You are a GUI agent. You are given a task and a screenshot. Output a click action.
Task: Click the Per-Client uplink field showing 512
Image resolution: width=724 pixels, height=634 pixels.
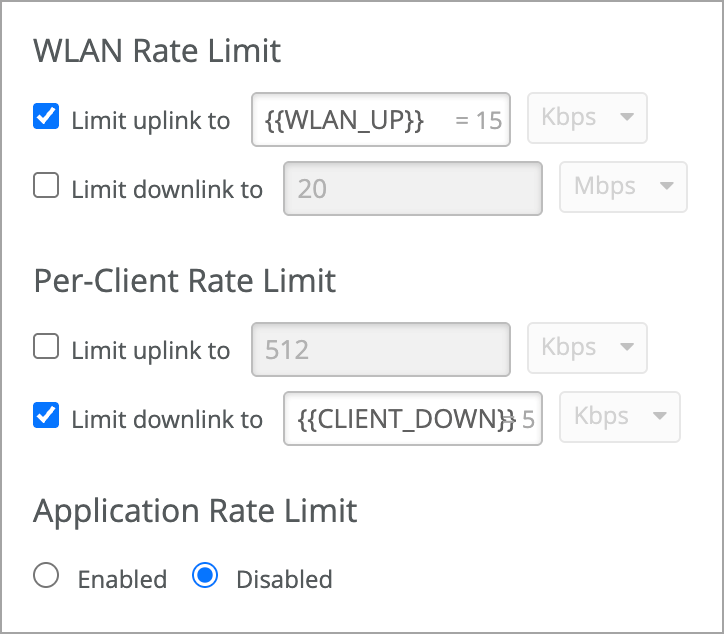pyautogui.click(x=381, y=349)
